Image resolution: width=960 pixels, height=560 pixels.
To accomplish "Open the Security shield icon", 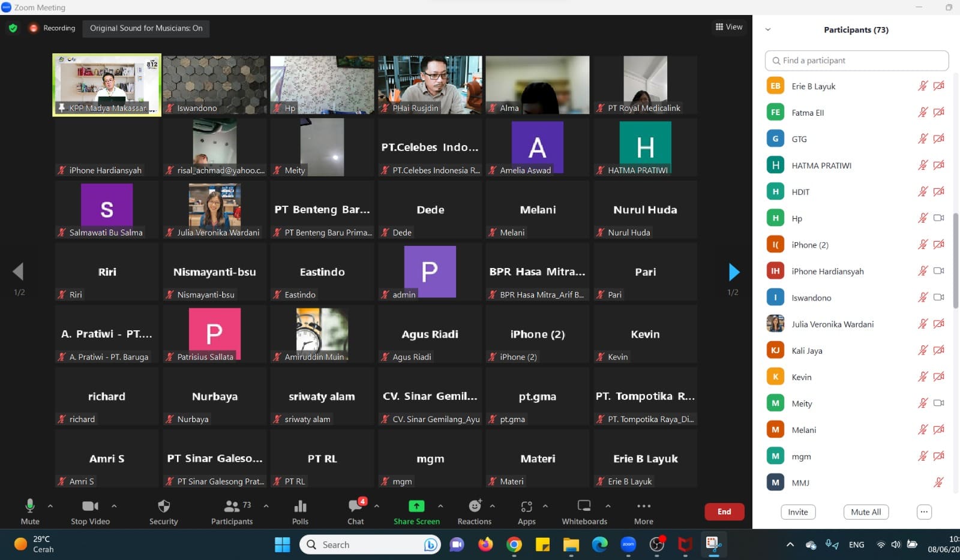I will click(163, 507).
